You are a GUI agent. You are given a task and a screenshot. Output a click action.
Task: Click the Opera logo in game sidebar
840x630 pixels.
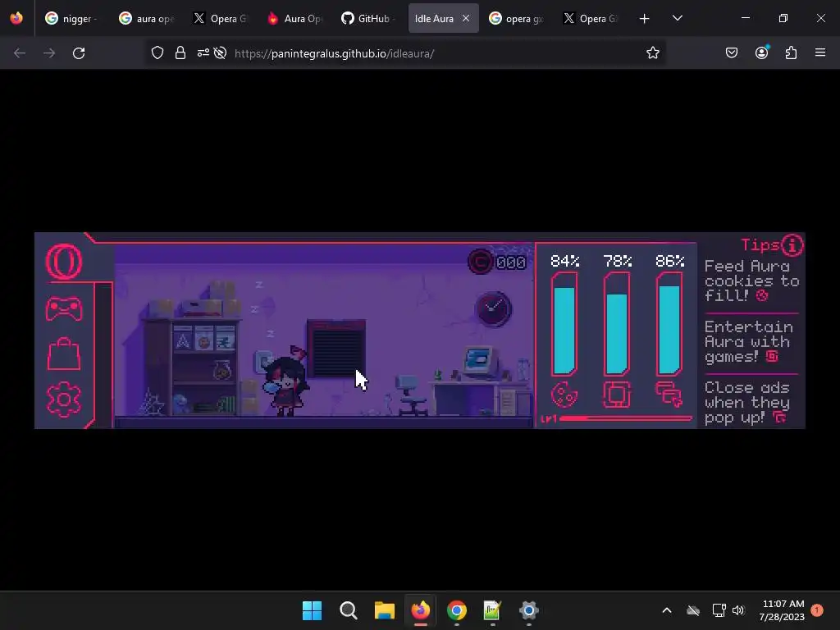coord(64,262)
